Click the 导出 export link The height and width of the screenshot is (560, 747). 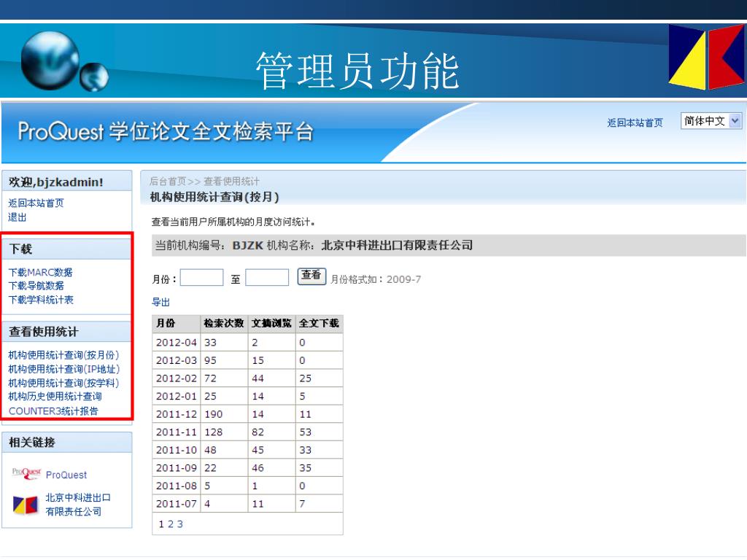[x=160, y=303]
